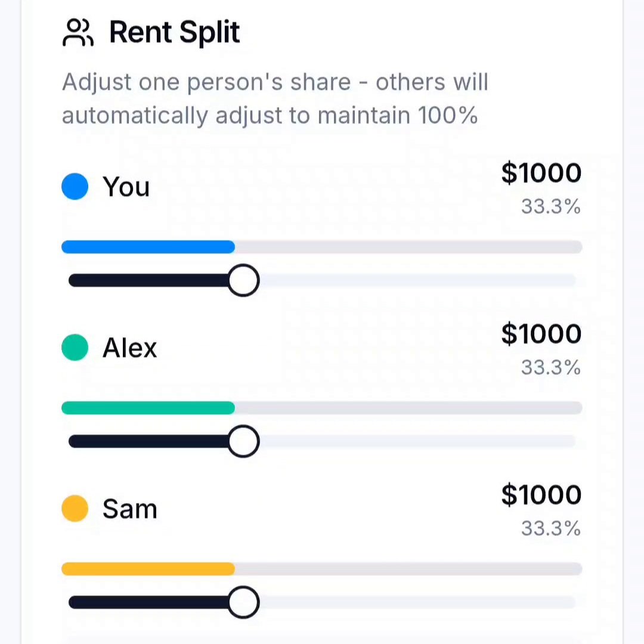Click the green dot beside Alex
644x644 pixels.
(x=75, y=348)
